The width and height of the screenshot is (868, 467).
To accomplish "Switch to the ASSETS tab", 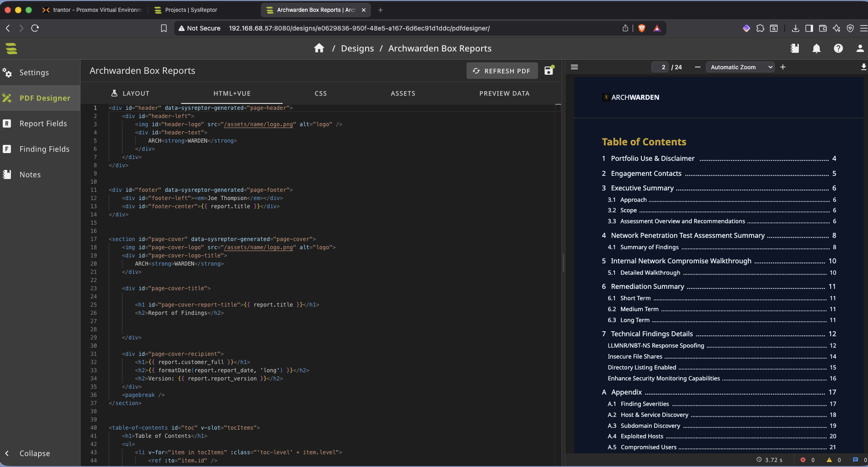I will (403, 93).
